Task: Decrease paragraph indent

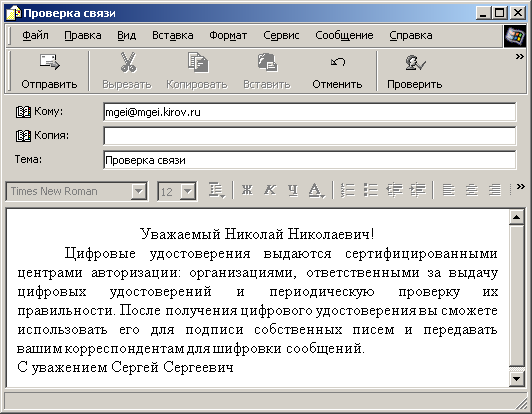Action: click(x=394, y=190)
